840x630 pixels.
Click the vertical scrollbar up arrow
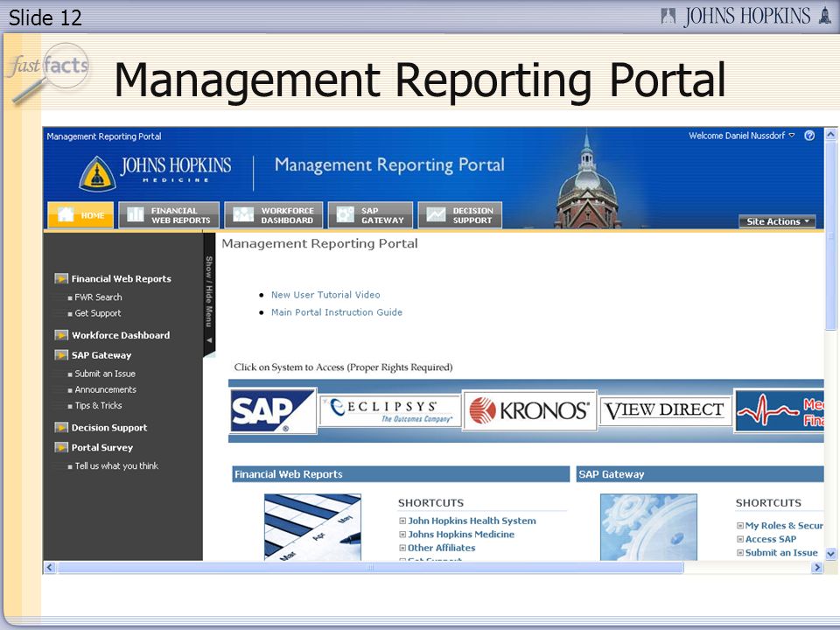830,135
